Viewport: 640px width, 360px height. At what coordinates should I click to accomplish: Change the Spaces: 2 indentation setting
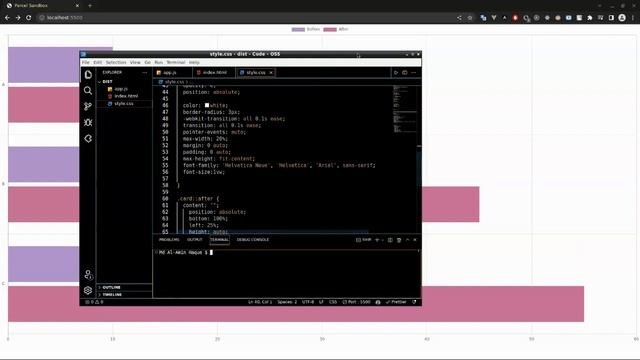click(287, 302)
